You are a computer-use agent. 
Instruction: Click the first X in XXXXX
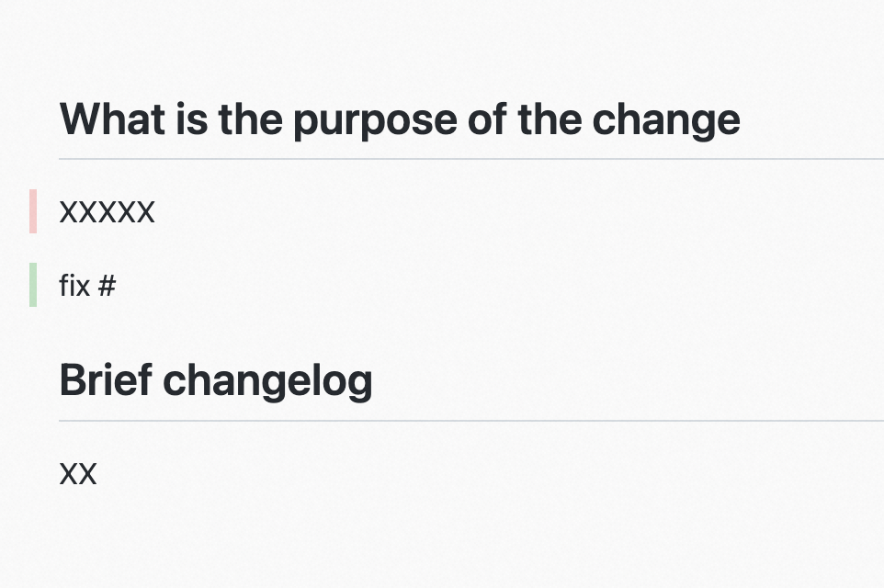click(x=69, y=212)
